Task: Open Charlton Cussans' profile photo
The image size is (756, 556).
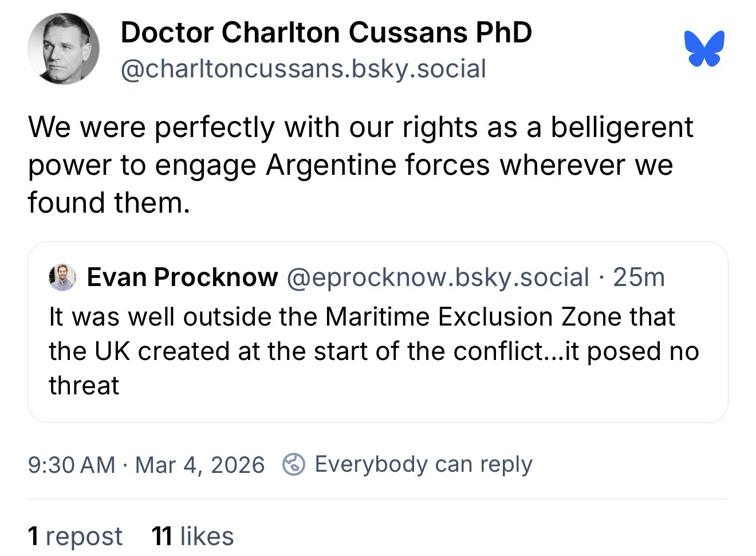Action: 64,49
